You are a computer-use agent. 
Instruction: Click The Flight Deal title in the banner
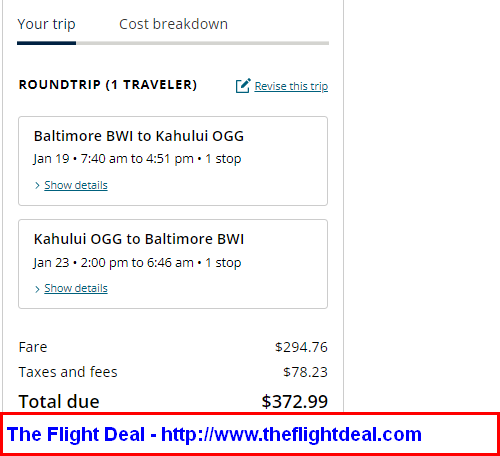coord(76,434)
